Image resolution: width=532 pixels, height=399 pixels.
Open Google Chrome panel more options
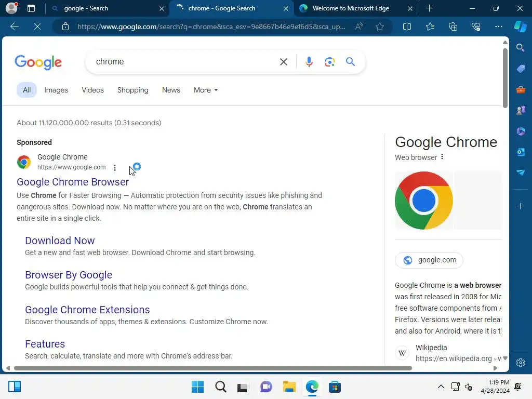point(442,157)
